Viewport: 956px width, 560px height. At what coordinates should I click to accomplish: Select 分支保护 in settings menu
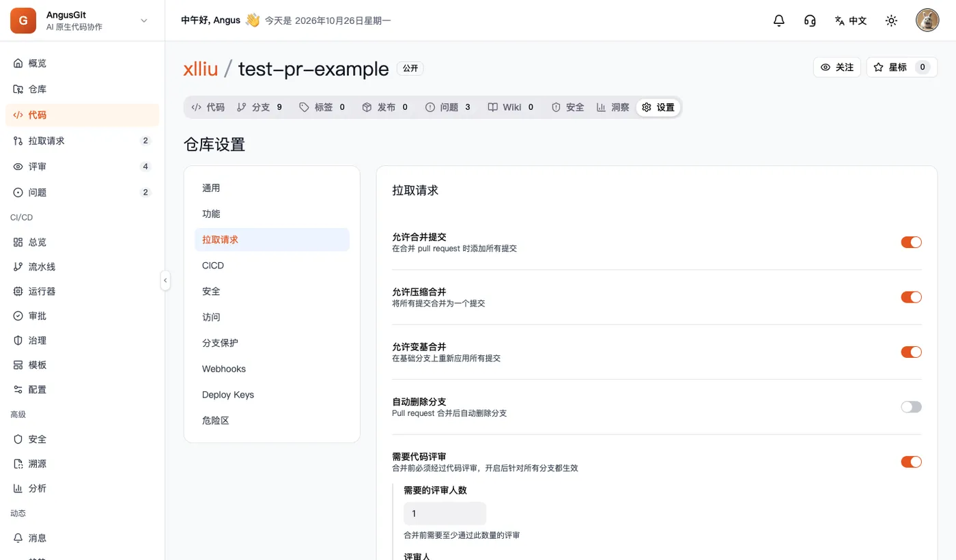272,343
